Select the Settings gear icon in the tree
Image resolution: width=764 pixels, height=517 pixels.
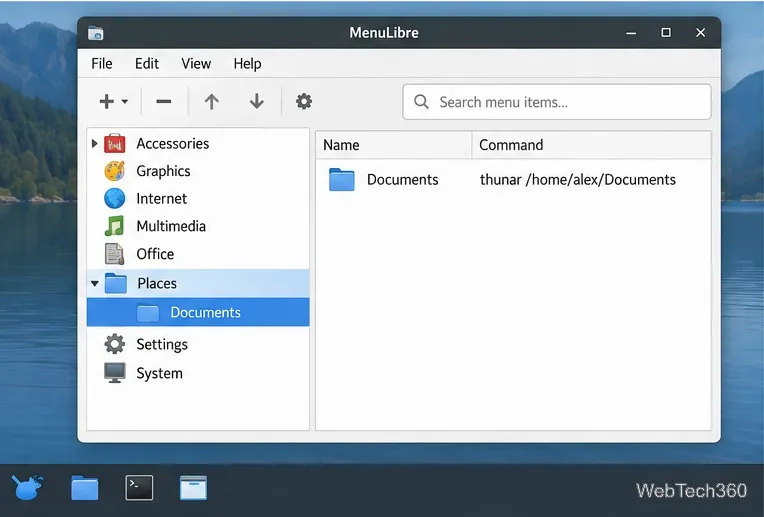tap(115, 344)
